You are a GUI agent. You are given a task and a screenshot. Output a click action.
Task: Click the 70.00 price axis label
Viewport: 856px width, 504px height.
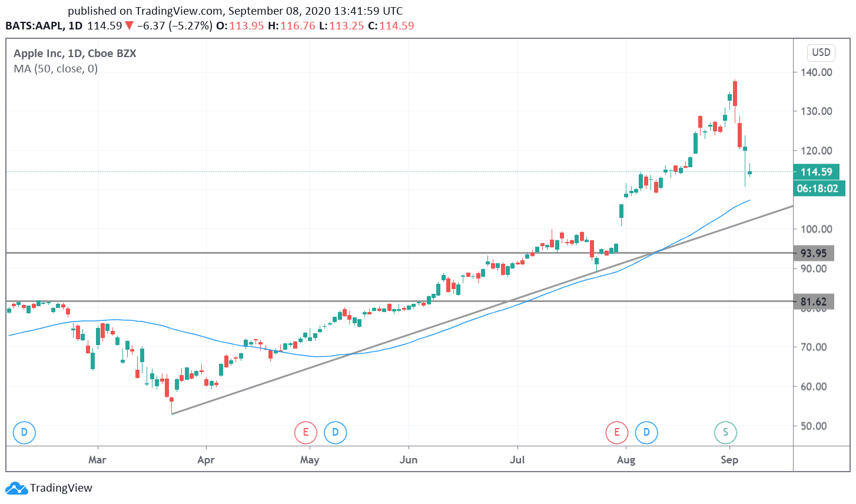coord(814,347)
